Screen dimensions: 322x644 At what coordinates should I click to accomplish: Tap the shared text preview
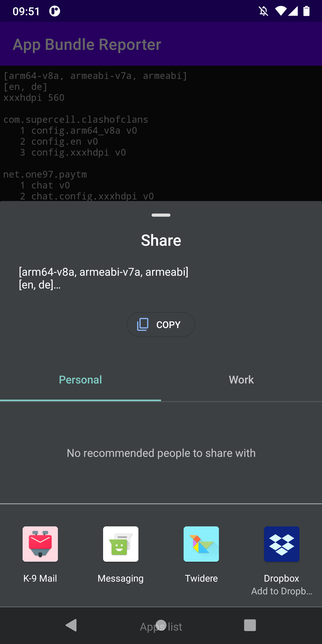click(x=104, y=278)
